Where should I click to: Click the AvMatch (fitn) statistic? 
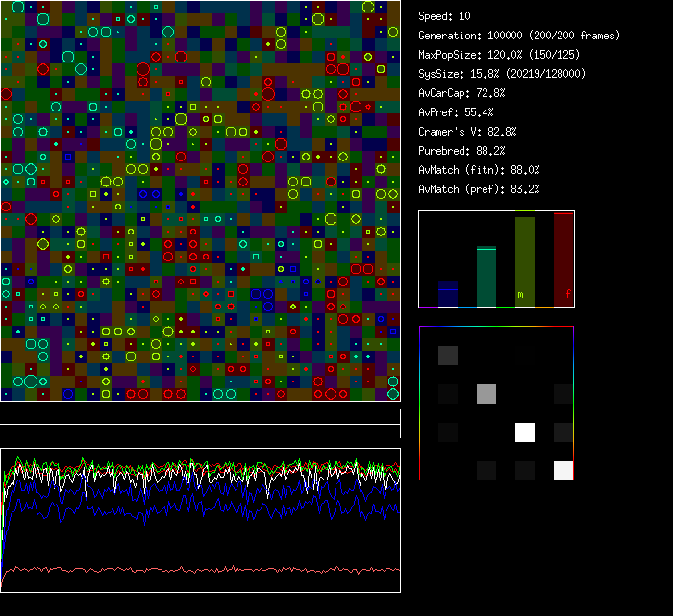(x=479, y=170)
